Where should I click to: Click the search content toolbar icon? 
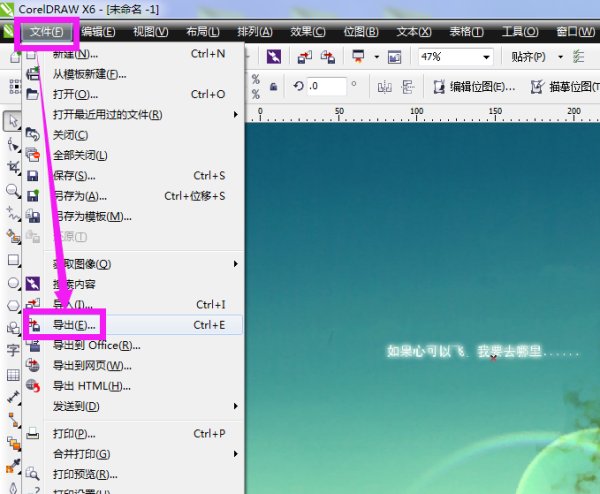tap(274, 57)
